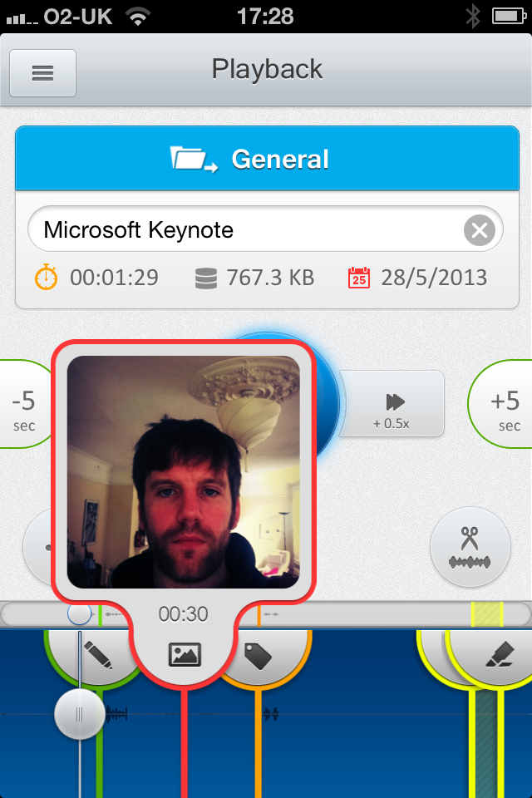
Task: Select the scissors trim tool
Action: pos(470,547)
